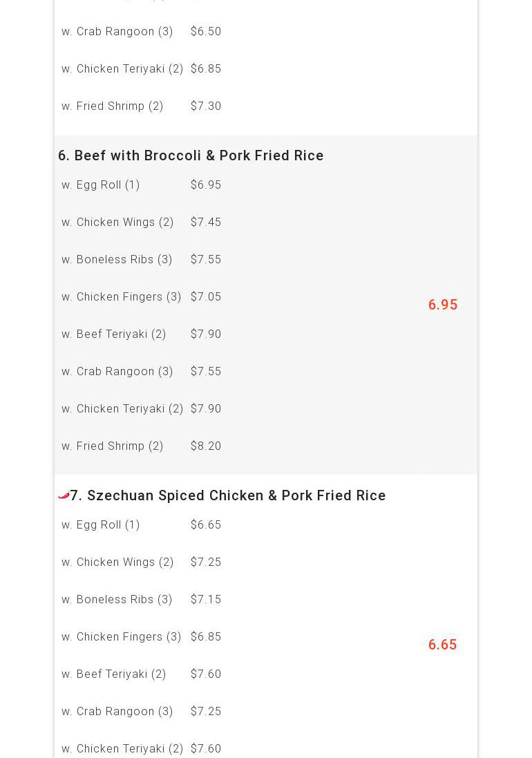Select Egg Roll option priced $6.95
This screenshot has width=532, height=758.
coord(101,185)
